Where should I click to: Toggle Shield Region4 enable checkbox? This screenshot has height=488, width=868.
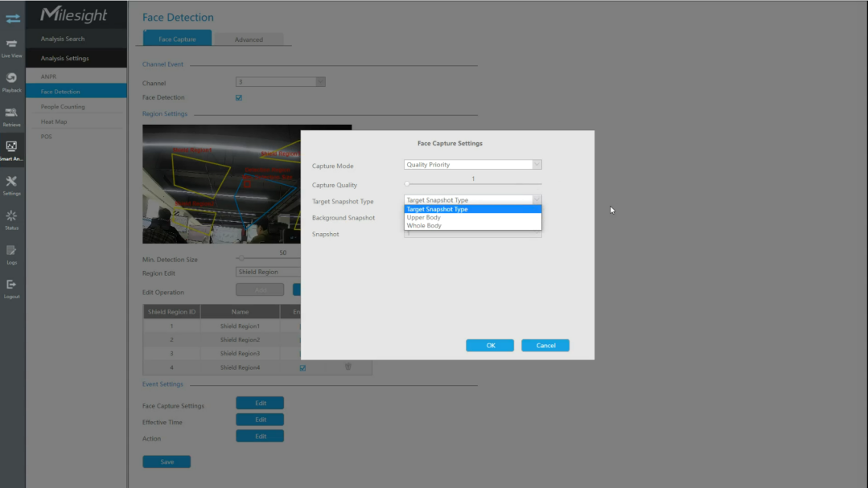pos(302,367)
